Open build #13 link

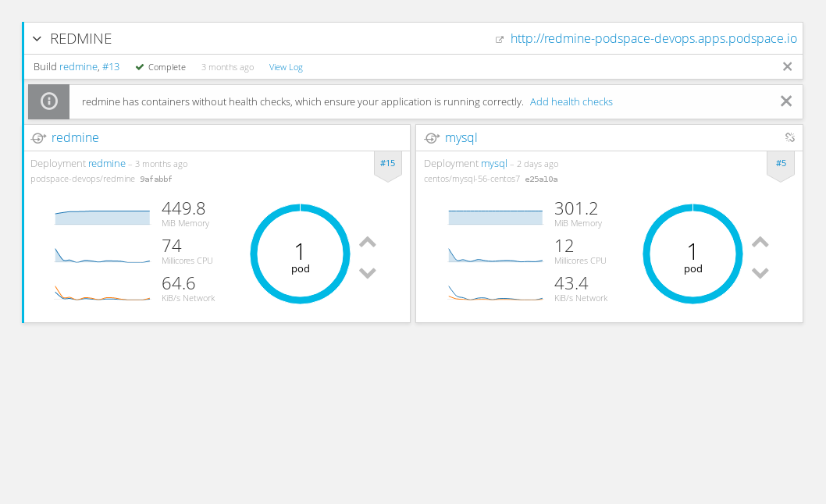(111, 67)
